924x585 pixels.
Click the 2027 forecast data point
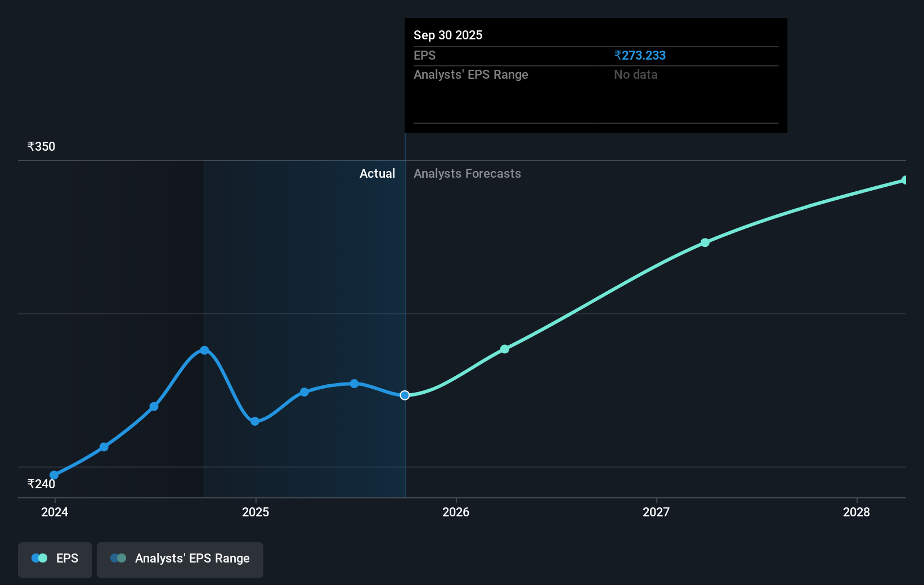[705, 242]
